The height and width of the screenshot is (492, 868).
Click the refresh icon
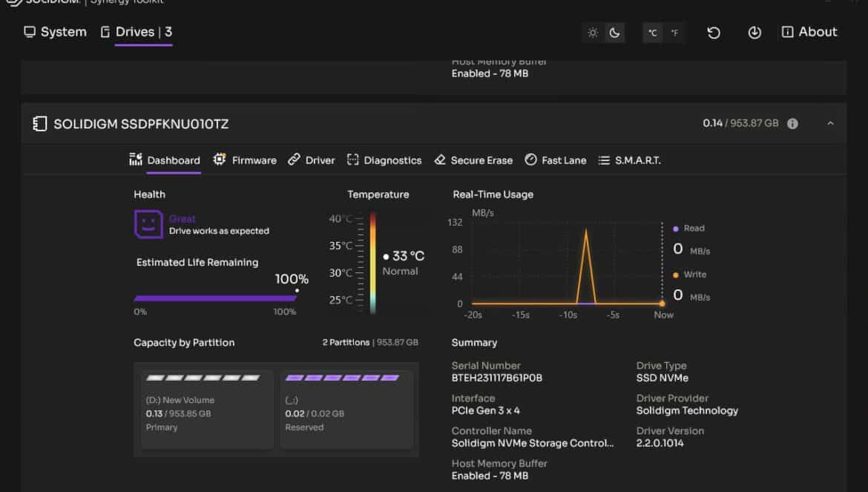pyautogui.click(x=714, y=33)
